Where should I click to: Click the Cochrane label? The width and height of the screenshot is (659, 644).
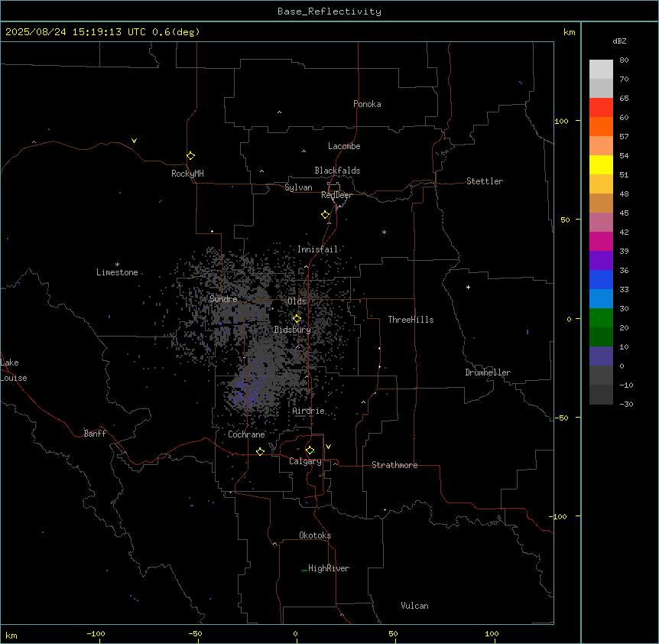[246, 434]
